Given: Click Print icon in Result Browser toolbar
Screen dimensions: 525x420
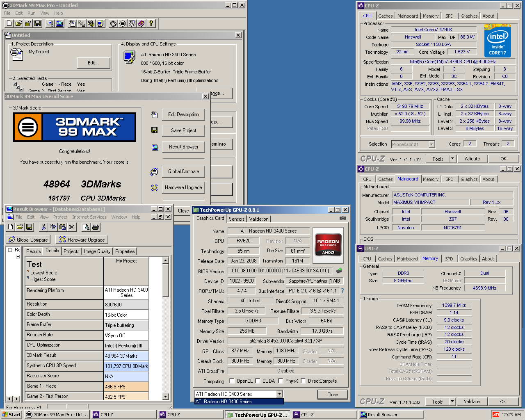Looking at the screenshot, I should point(95,227).
